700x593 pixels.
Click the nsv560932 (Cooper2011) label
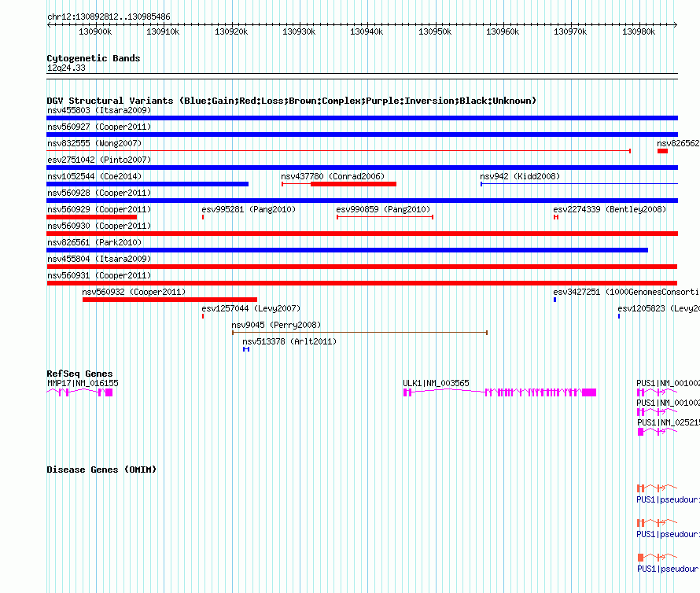click(134, 292)
